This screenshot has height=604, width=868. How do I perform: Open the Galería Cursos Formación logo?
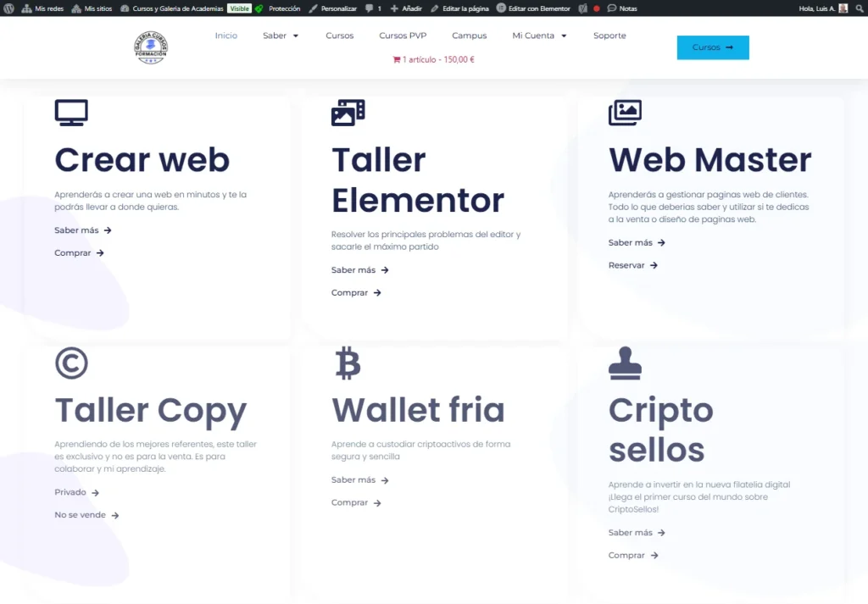[x=151, y=48]
